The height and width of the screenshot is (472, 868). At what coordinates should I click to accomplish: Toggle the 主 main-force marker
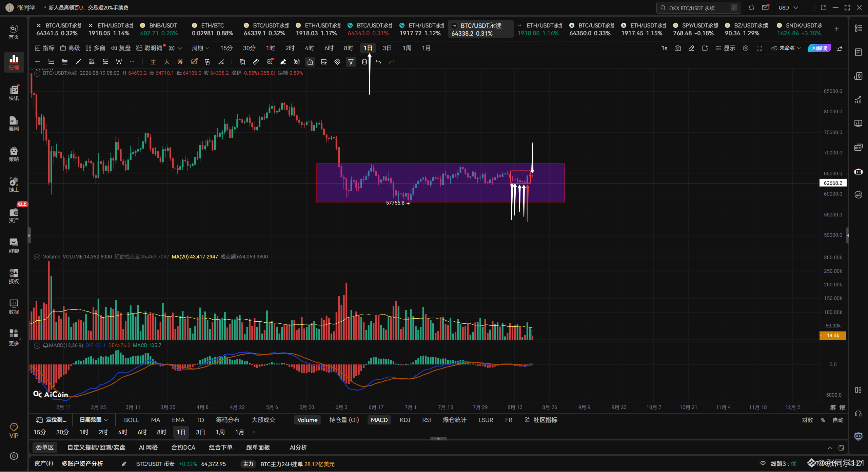point(153,62)
